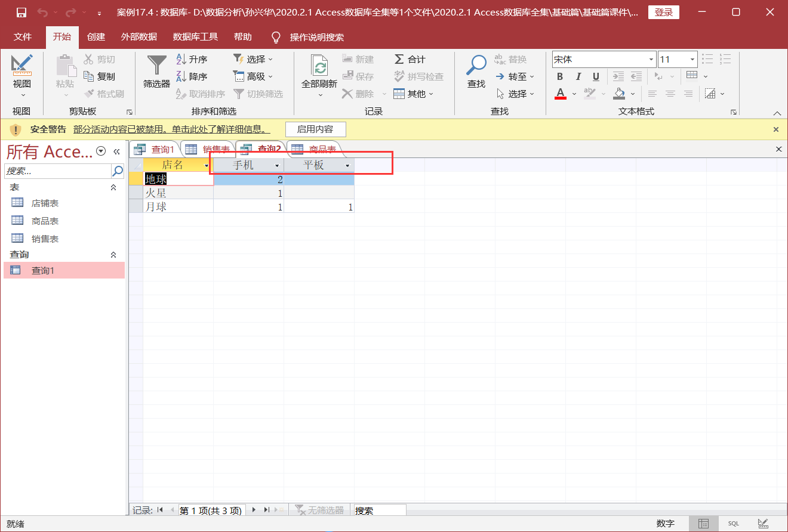The width and height of the screenshot is (788, 532).
Task: Toggle bold formatting
Action: coord(560,76)
